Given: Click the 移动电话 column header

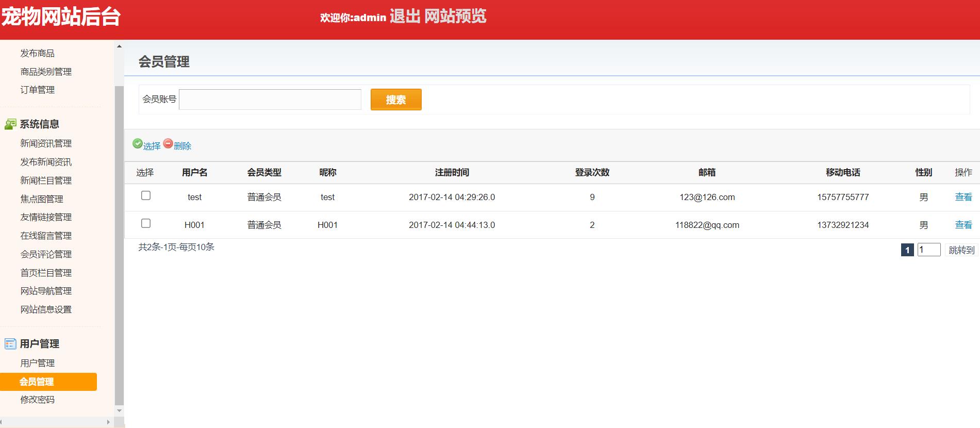Looking at the screenshot, I should coord(843,172).
